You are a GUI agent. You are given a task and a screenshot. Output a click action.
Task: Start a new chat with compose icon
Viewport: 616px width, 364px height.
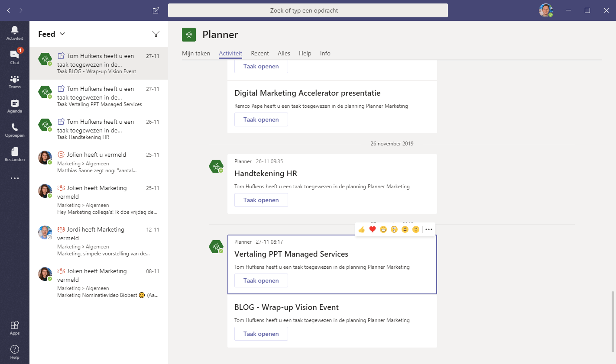tap(156, 10)
